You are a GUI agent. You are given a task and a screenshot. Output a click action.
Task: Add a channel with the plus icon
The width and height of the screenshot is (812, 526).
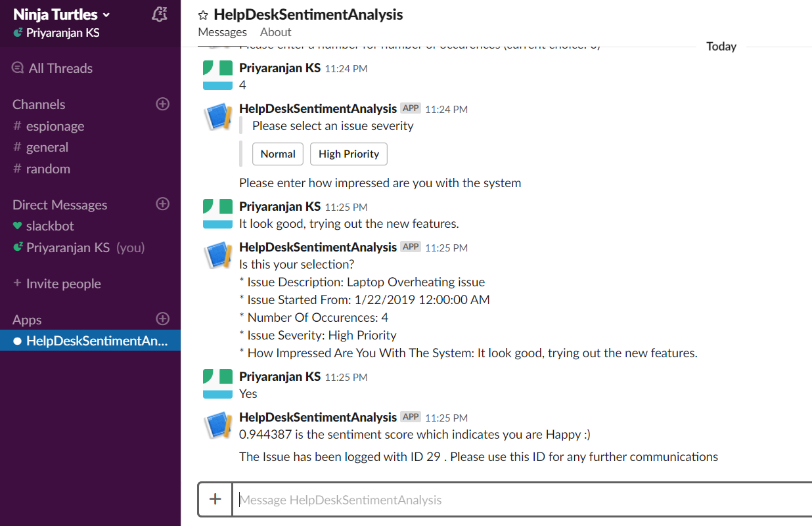click(x=163, y=104)
